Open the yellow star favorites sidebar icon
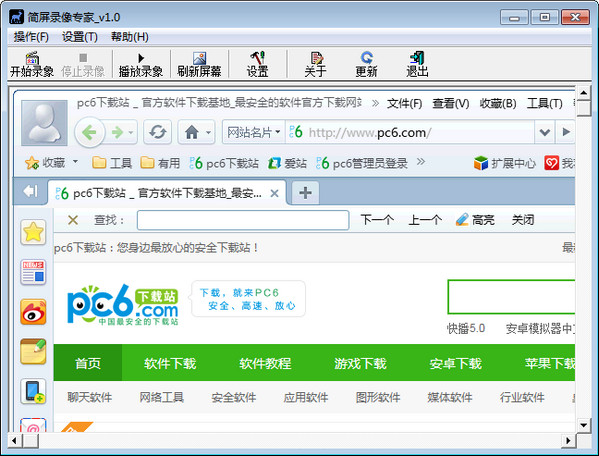Viewport: 599px width, 456px height. (x=33, y=232)
